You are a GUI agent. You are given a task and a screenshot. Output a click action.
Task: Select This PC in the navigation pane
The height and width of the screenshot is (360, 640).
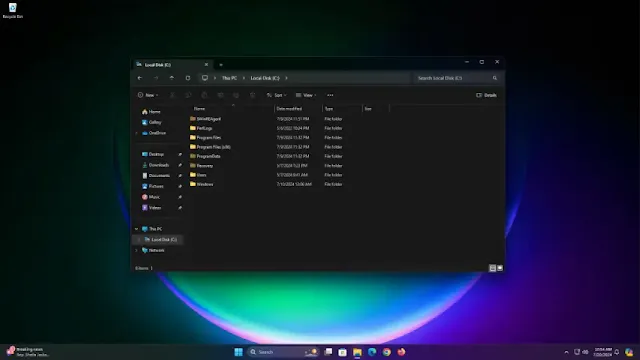point(152,229)
